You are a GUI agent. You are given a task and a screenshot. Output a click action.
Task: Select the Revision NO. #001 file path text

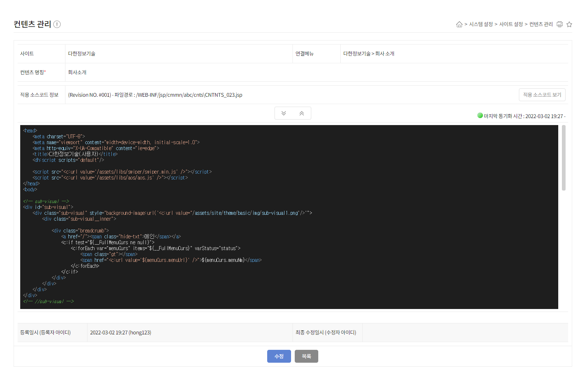(x=155, y=95)
